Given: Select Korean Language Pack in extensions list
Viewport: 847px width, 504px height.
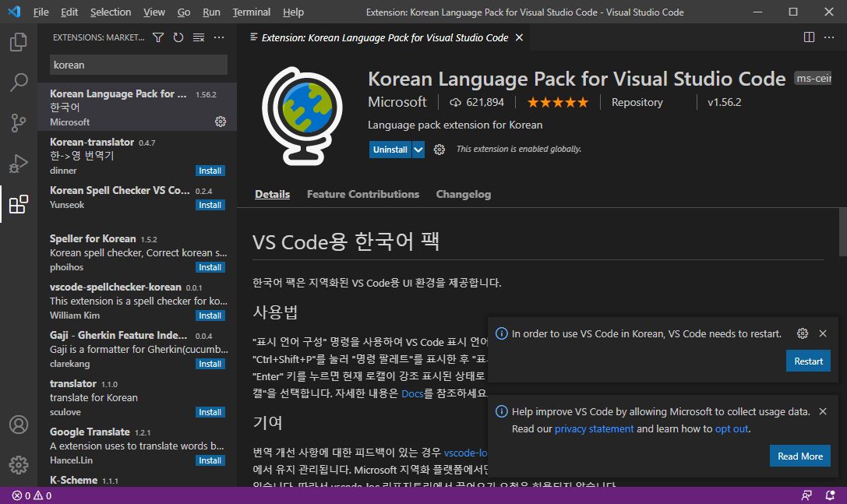Looking at the screenshot, I should [x=137, y=107].
